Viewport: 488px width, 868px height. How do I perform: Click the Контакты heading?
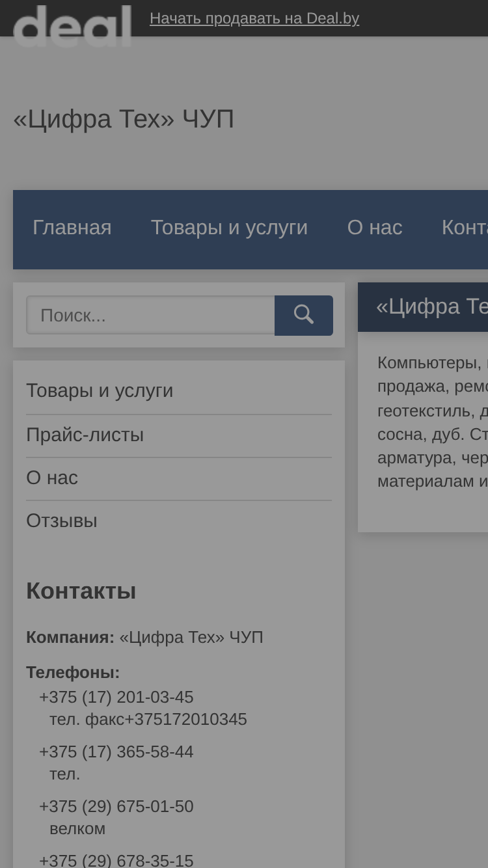(81, 591)
